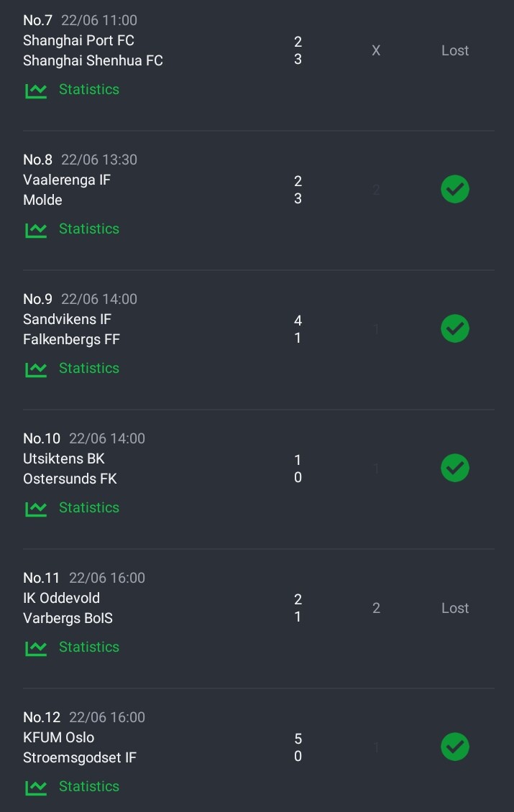Select Lost status of Shanghai Port match
This screenshot has height=812, width=514.
click(455, 50)
